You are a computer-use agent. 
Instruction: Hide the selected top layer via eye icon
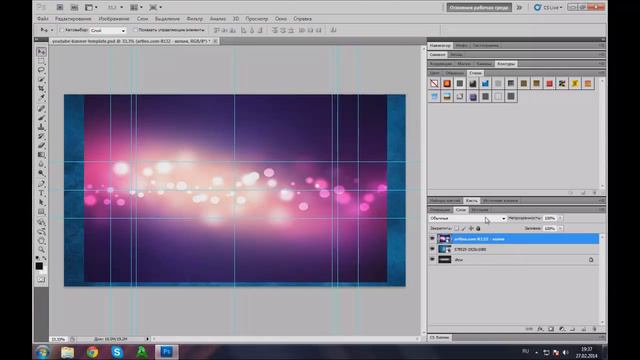point(432,239)
